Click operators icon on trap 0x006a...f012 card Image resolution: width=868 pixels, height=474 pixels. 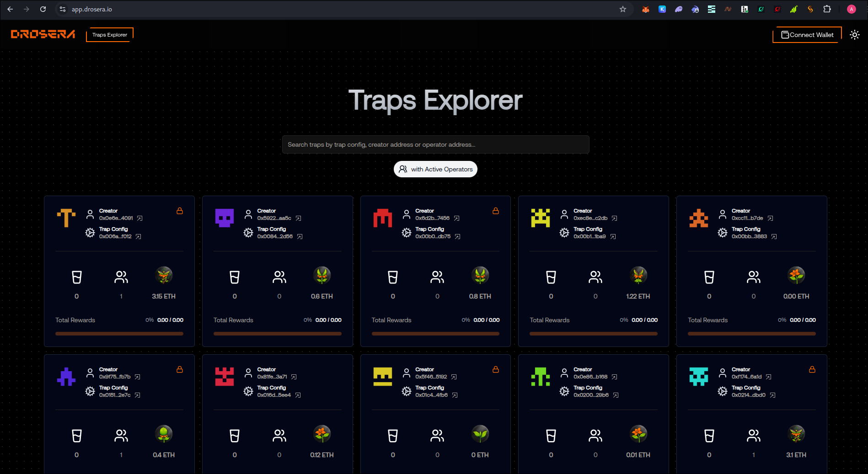coord(121,277)
